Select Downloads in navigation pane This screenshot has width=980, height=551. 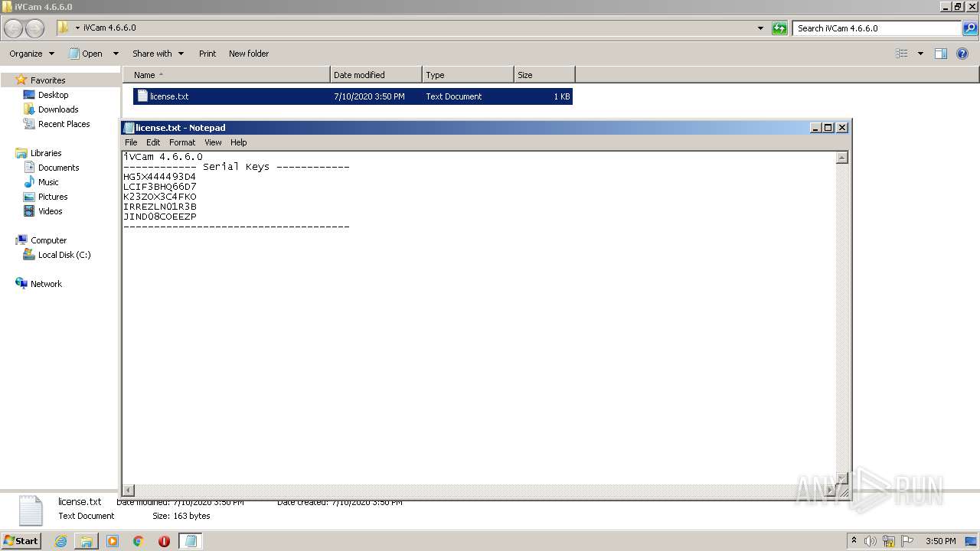(x=58, y=109)
